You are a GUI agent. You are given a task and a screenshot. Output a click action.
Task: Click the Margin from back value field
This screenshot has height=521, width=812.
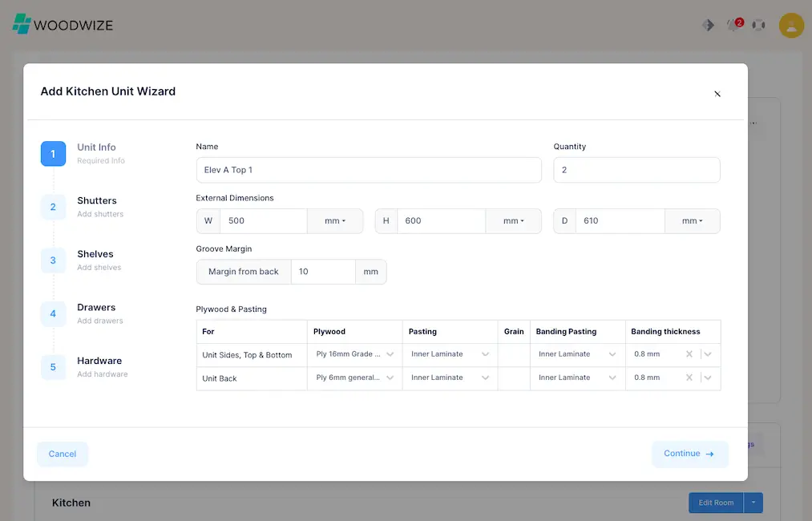point(323,272)
